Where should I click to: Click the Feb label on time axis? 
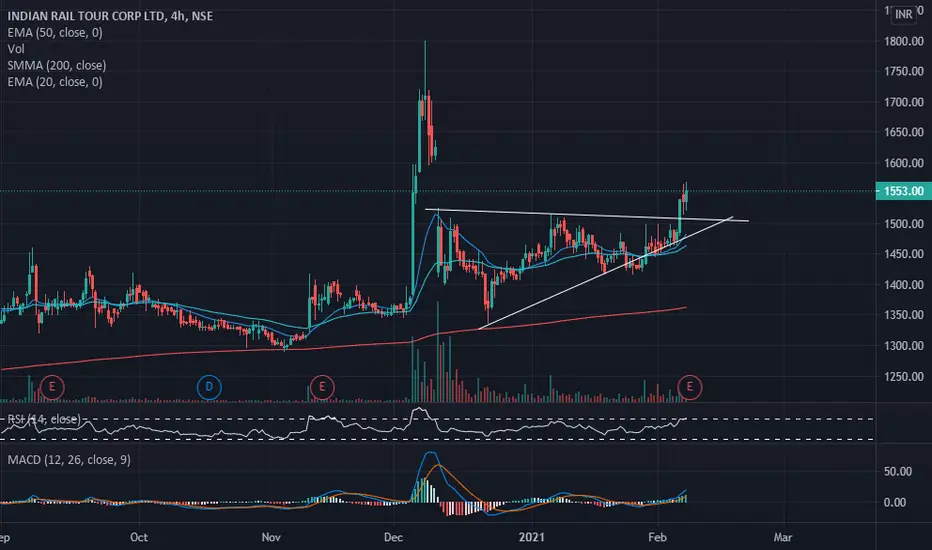657,537
